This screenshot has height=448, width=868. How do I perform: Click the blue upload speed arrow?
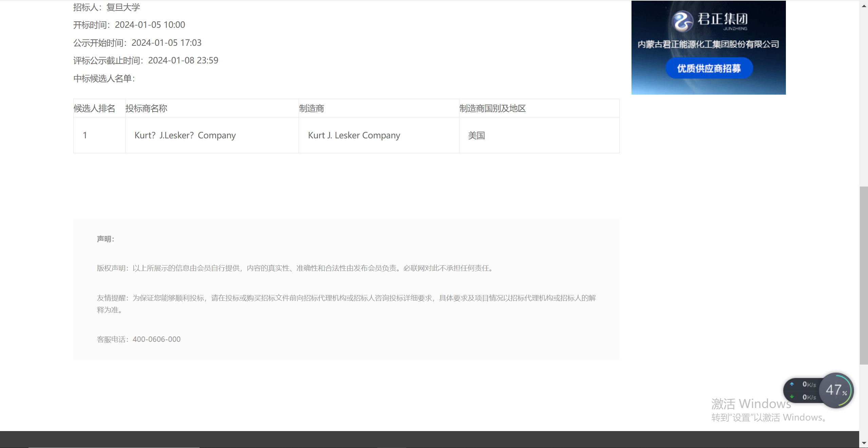pyautogui.click(x=792, y=384)
